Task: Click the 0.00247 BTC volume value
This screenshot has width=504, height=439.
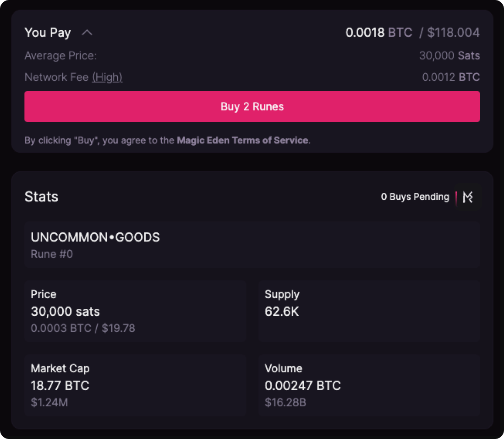Action: click(302, 385)
